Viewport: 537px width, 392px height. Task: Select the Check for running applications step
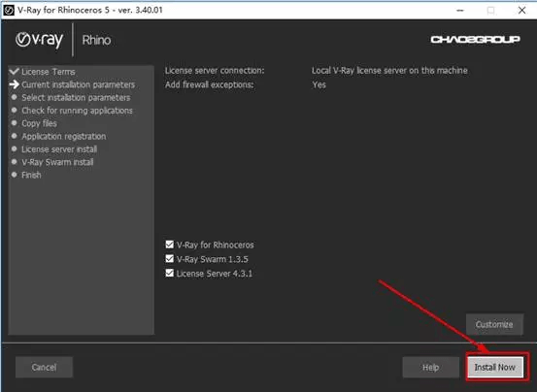click(x=77, y=111)
